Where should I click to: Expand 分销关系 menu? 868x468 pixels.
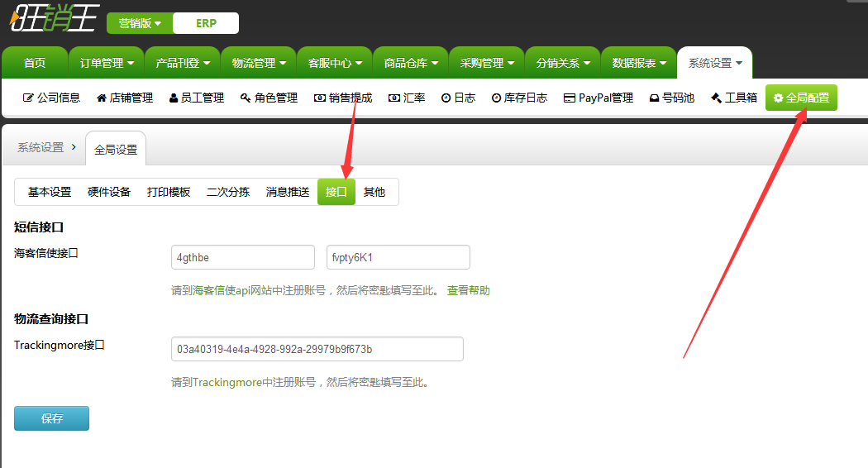coord(563,63)
